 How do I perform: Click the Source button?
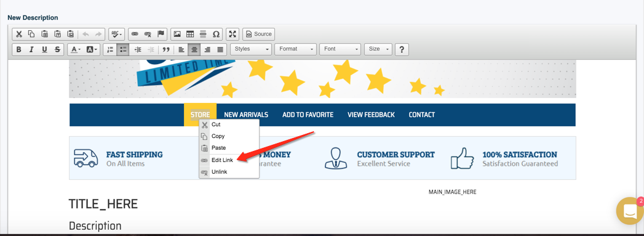coord(259,34)
